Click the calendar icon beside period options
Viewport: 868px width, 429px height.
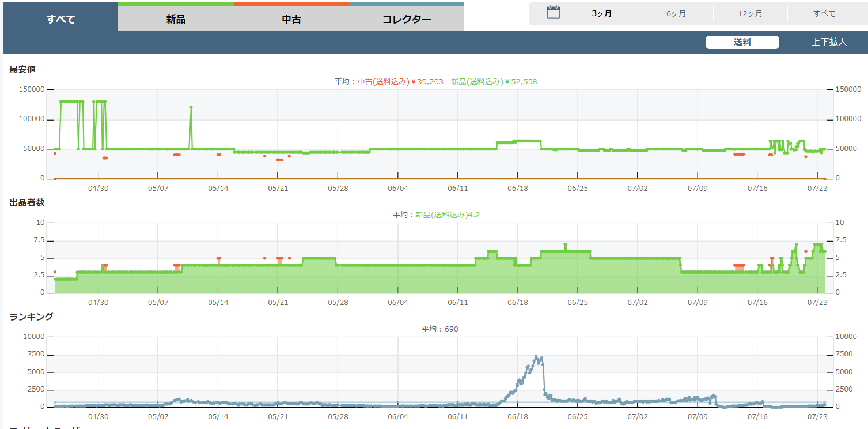pyautogui.click(x=553, y=13)
